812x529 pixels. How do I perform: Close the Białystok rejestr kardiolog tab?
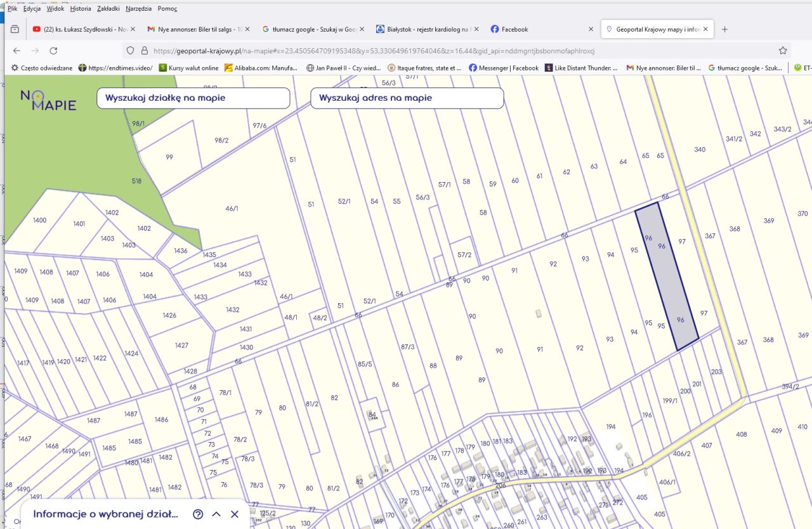point(476,29)
